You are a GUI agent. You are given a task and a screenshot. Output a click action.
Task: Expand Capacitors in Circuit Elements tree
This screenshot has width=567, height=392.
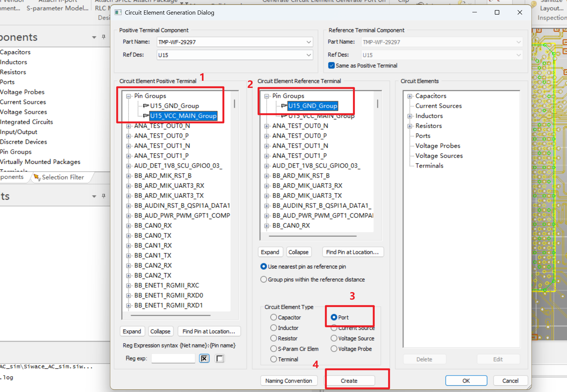[x=410, y=96]
